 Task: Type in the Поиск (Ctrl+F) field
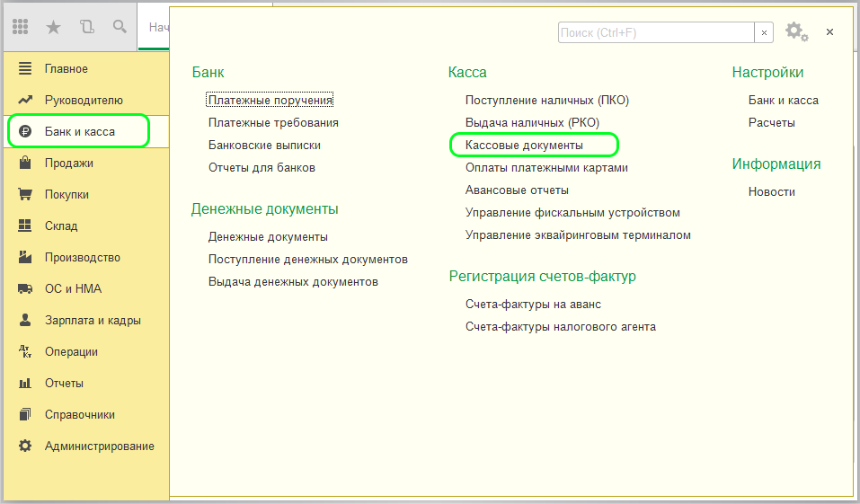tap(655, 32)
